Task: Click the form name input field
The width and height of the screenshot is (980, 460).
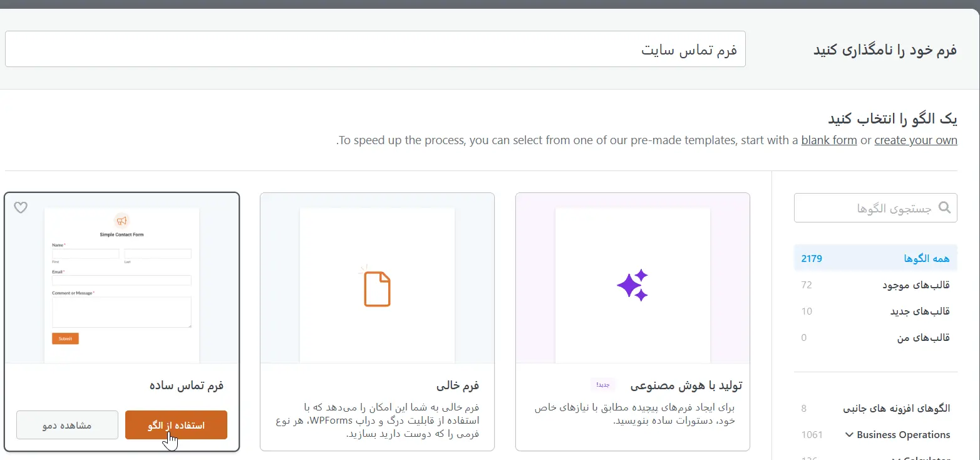Action: click(x=375, y=49)
